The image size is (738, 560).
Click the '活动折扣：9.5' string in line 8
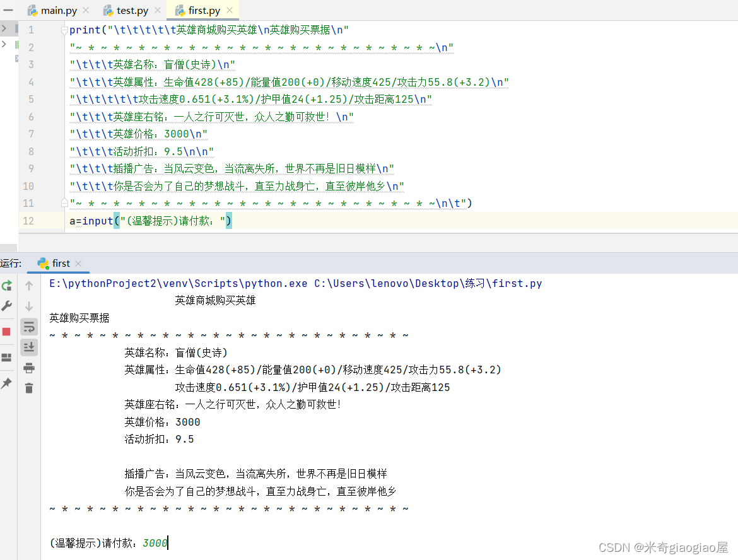(148, 151)
